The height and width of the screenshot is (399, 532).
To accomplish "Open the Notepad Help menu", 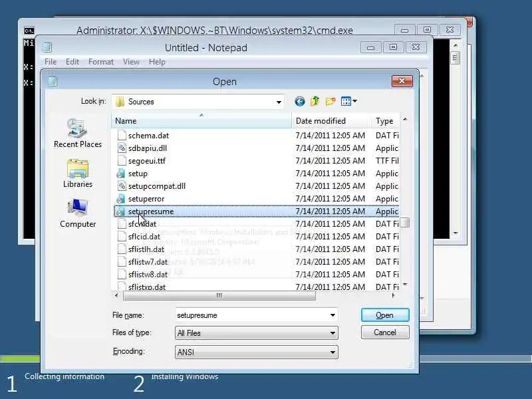I will click(x=157, y=62).
